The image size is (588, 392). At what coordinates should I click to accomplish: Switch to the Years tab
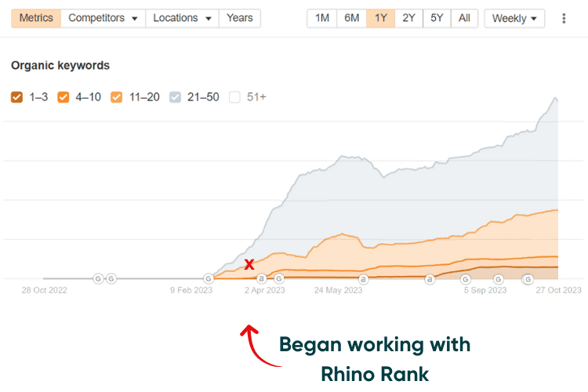(x=239, y=18)
